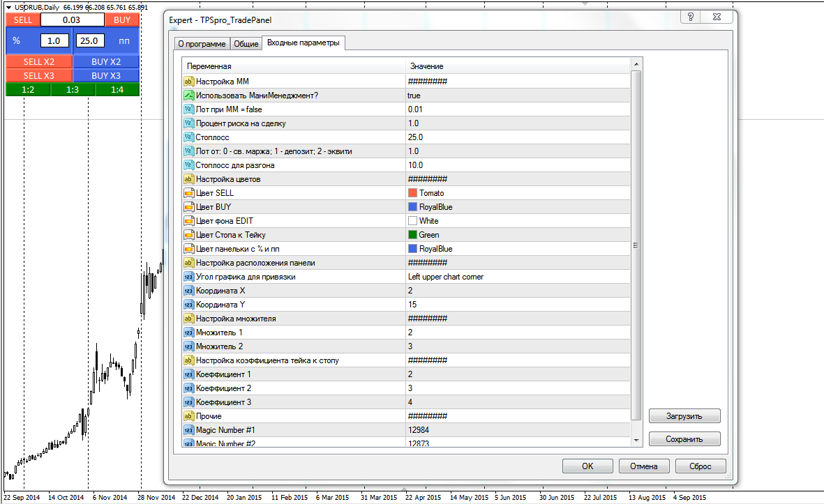This screenshot has width=824, height=504.
Task: Switch to the Общие tab
Action: (246, 44)
